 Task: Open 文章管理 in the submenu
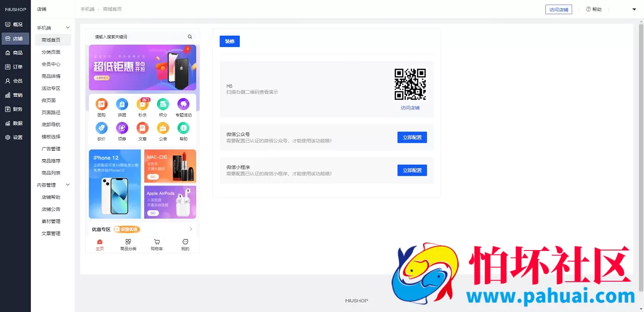point(51,233)
